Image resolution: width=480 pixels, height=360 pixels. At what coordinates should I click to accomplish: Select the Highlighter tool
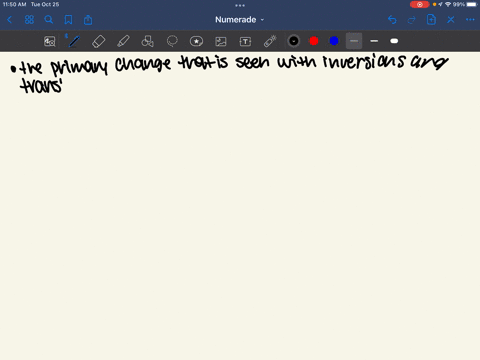coord(123,41)
